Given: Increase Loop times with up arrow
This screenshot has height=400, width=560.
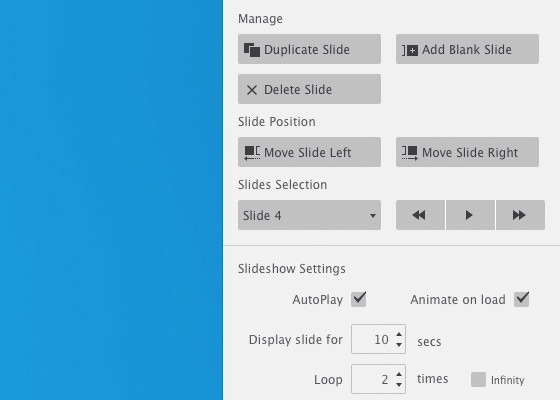Looking at the screenshot, I should [x=399, y=374].
